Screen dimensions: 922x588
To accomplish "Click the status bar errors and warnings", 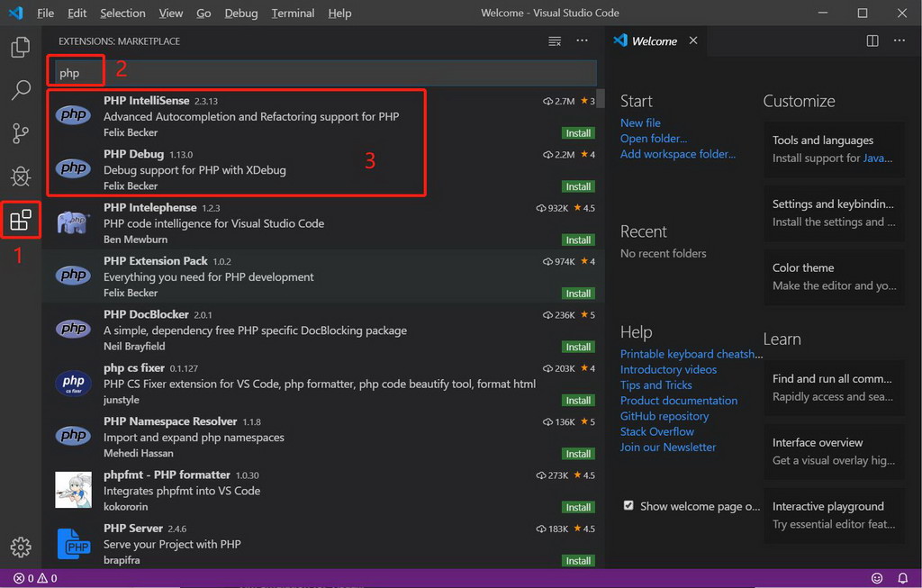I will [35, 579].
